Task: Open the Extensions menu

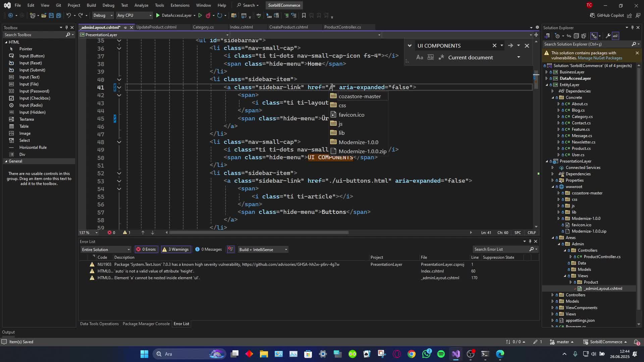Action: point(180,5)
